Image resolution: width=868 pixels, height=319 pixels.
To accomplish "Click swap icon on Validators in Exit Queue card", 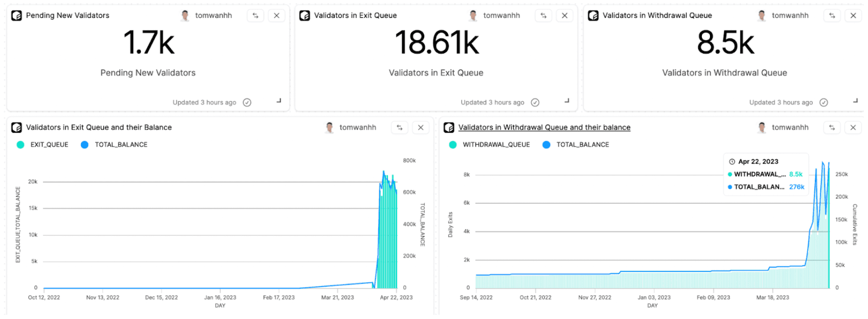I will click(x=543, y=16).
